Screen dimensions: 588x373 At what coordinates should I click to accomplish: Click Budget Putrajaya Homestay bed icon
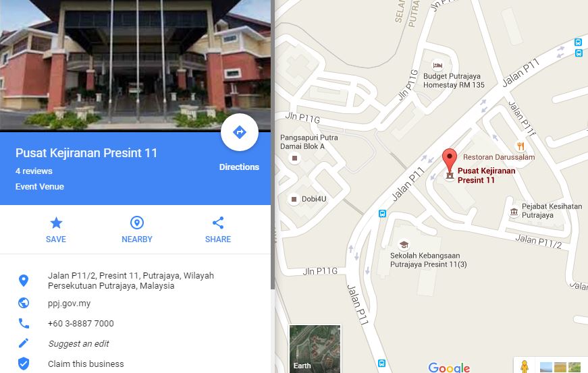coord(437,65)
